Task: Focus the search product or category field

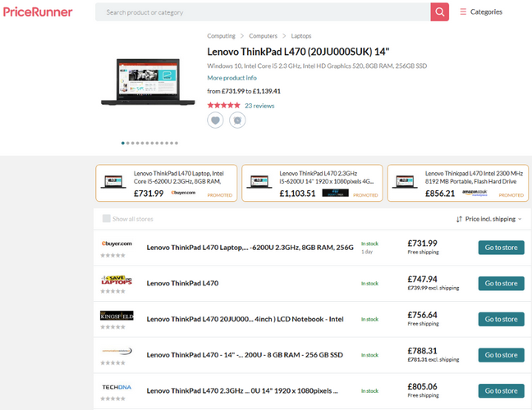Action: tap(263, 11)
